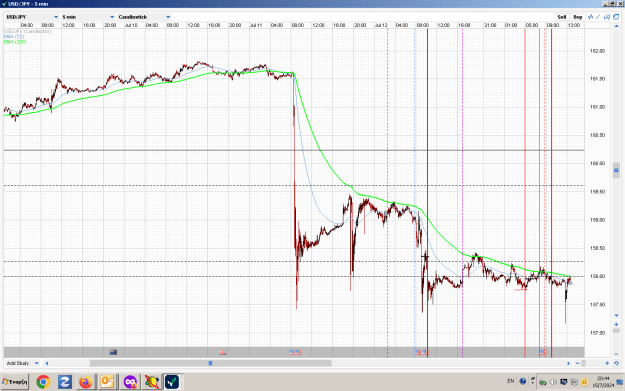Click the horizontal scrollbar thumb

pyautogui.click(x=210, y=363)
